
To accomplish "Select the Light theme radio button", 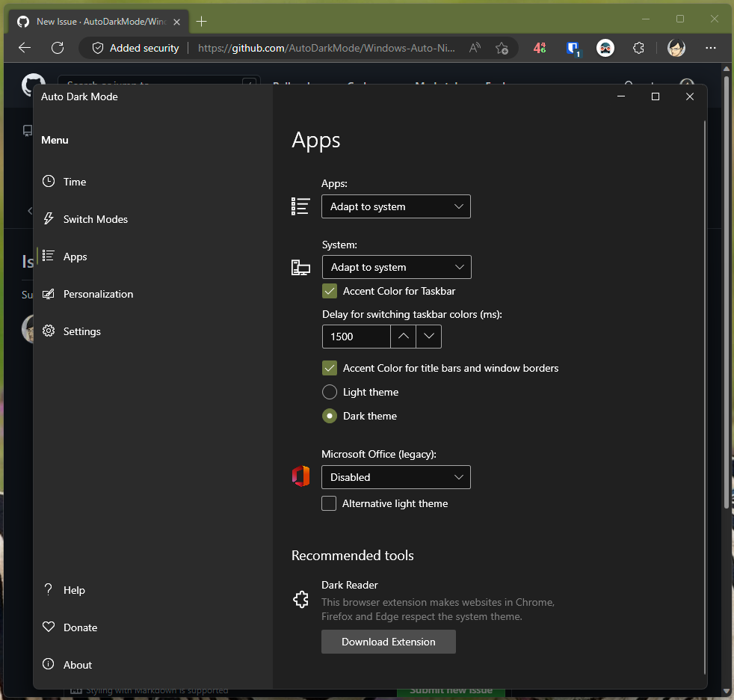I will click(330, 392).
